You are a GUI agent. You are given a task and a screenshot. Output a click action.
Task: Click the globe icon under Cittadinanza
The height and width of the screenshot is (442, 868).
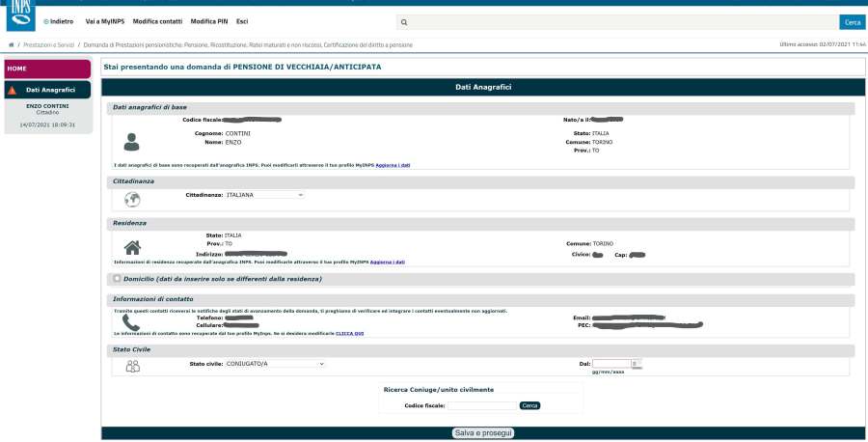tap(133, 200)
